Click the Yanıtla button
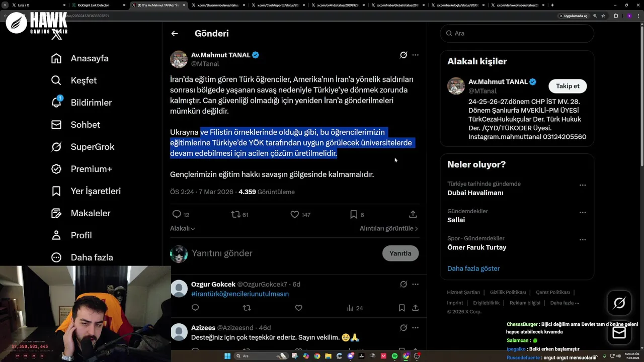Image resolution: width=644 pixels, height=362 pixels. click(400, 253)
